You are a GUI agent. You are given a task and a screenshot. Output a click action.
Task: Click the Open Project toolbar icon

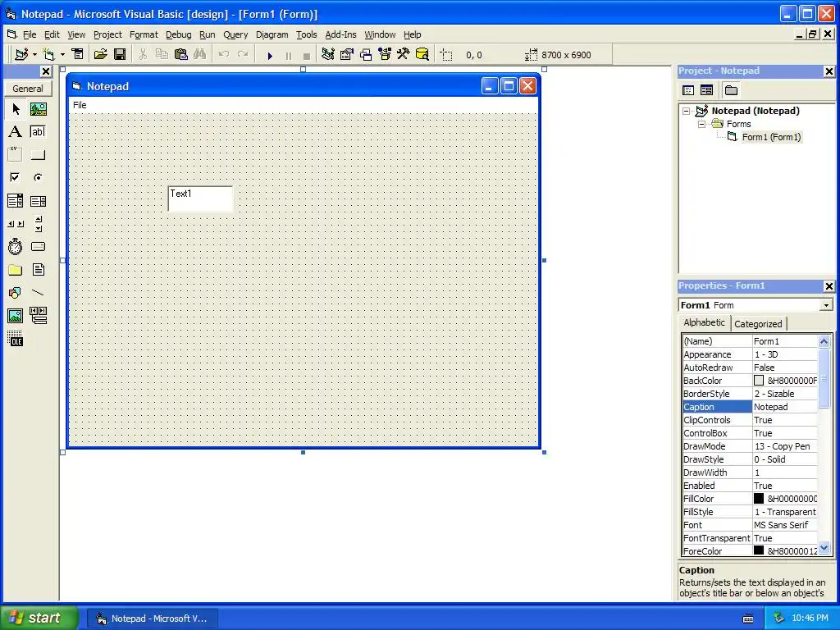click(101, 55)
